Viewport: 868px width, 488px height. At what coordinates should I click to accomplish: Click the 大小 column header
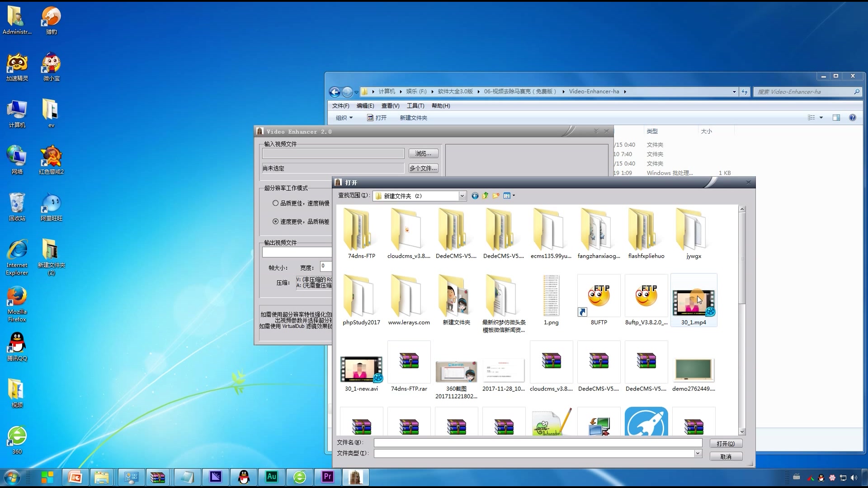706,131
